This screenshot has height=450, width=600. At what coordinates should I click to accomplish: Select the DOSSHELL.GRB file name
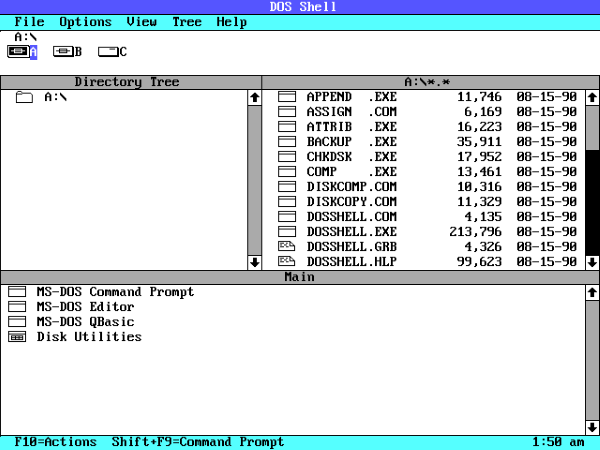coord(352,246)
